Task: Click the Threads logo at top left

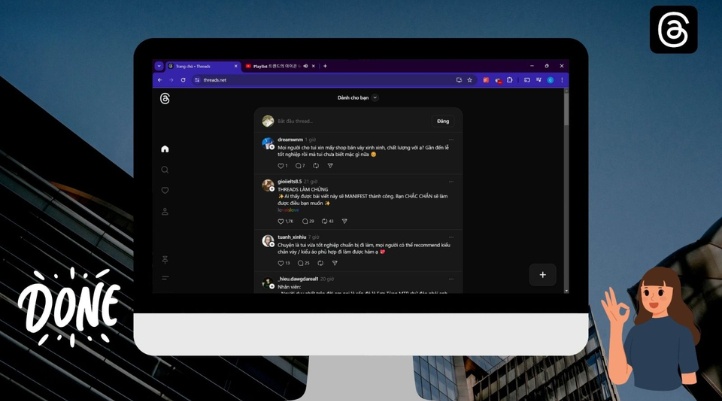Action: pos(165,98)
